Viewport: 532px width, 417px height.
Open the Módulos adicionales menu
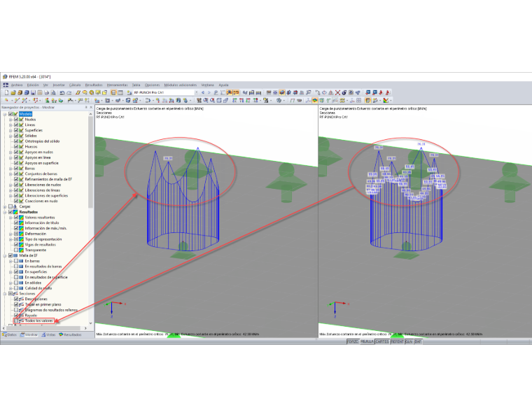point(180,85)
